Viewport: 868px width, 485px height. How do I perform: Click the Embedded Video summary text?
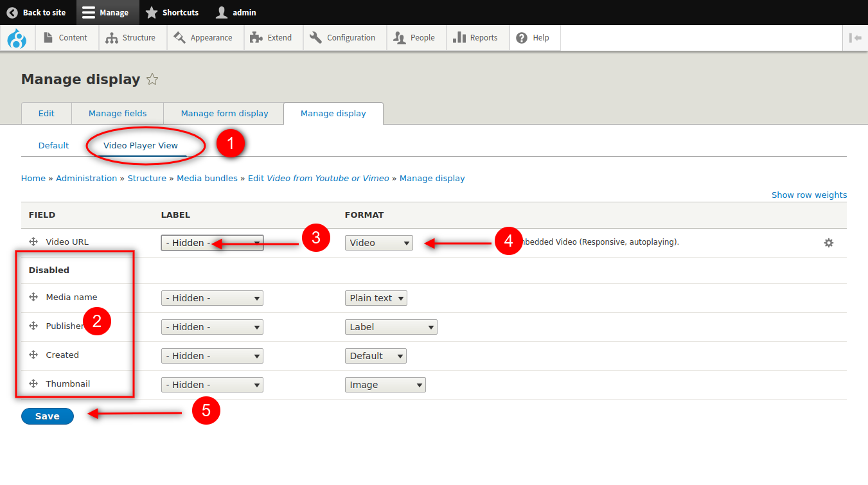click(x=599, y=242)
